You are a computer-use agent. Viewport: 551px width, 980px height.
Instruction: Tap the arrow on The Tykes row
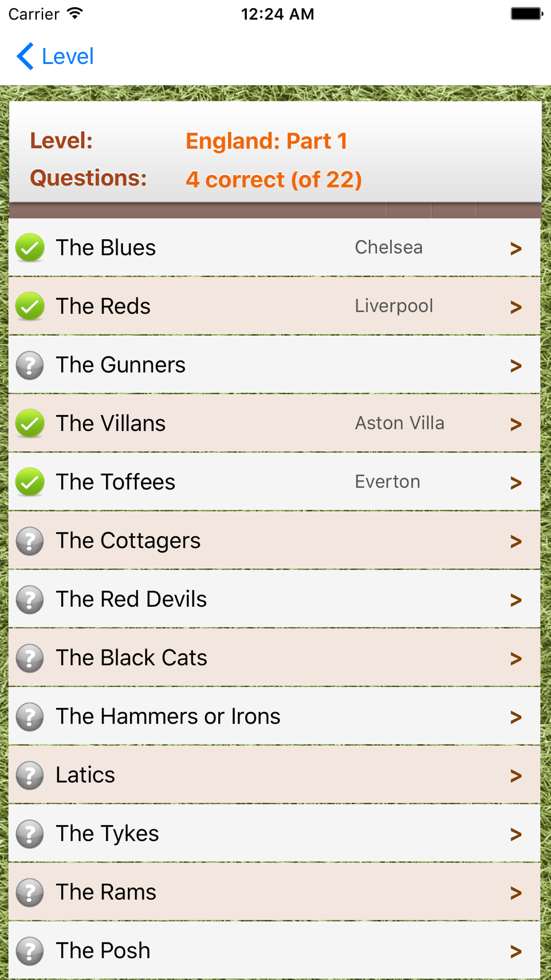516,834
